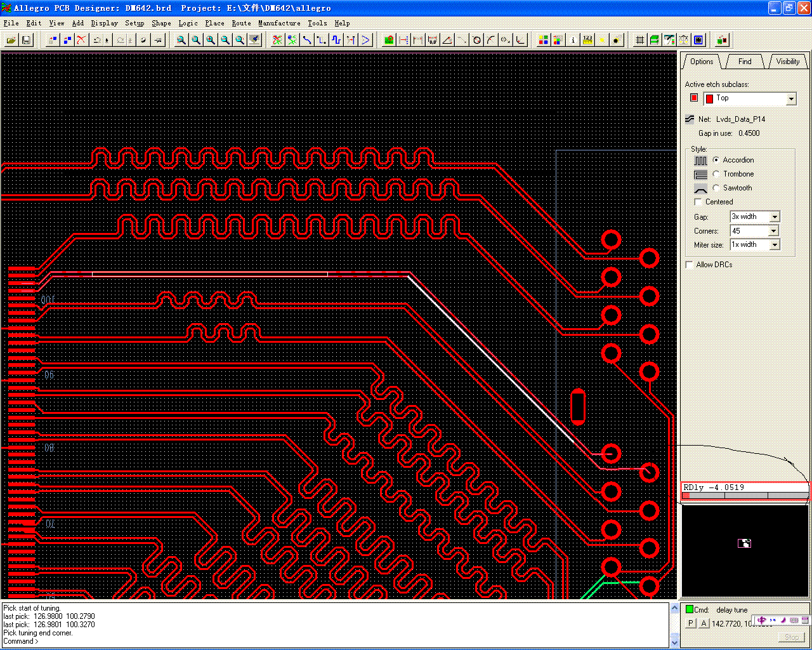Enable the Centered checkbox
Image resolution: width=812 pixels, height=650 pixels.
[x=698, y=202]
